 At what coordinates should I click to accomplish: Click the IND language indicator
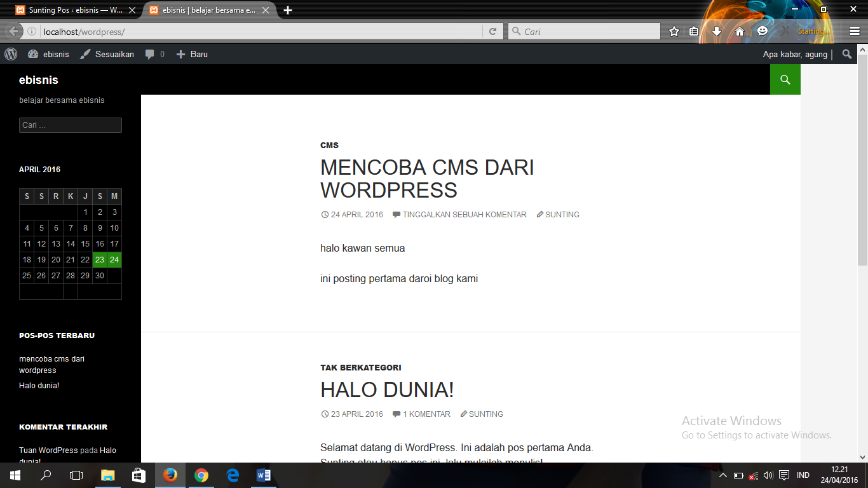pyautogui.click(x=803, y=475)
